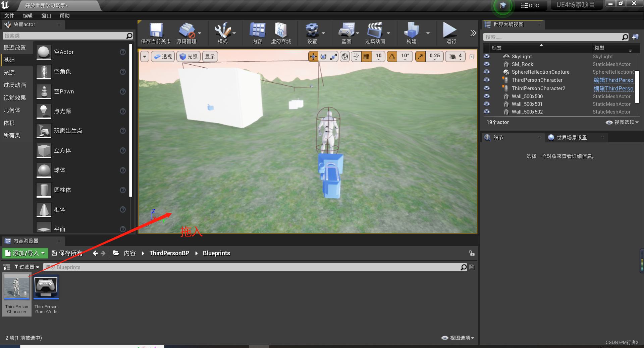
Task: Open the Blueprints (蓝图) toolbar button
Action: tap(346, 33)
